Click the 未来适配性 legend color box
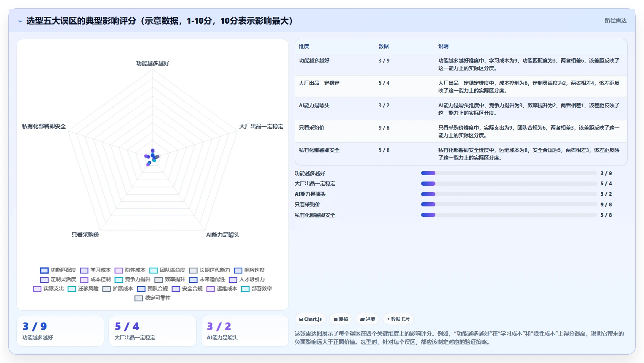 (x=193, y=279)
